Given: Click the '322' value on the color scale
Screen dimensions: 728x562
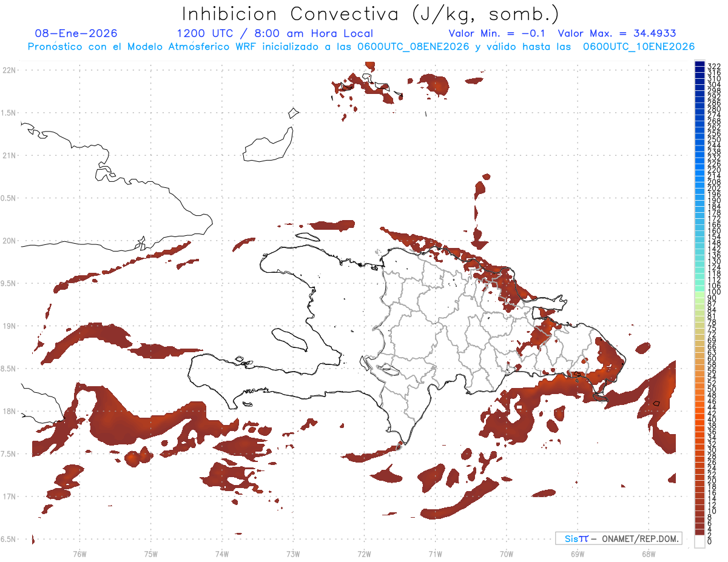Looking at the screenshot, I should tap(713, 66).
